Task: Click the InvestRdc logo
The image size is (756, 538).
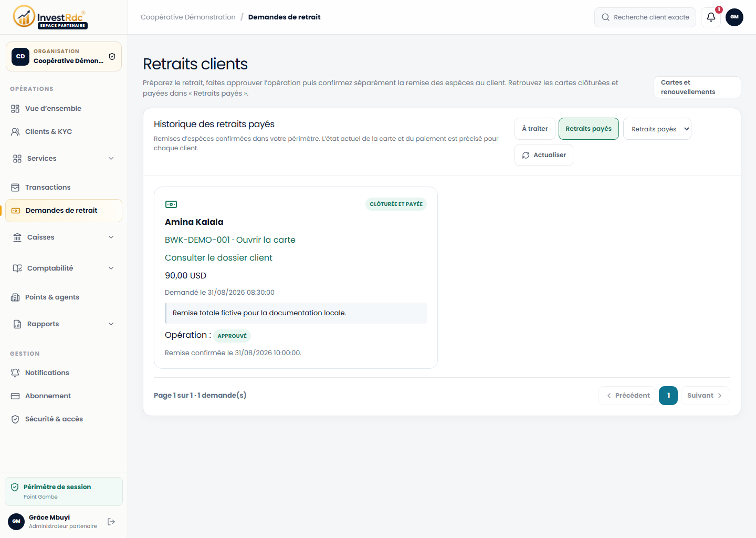Action: (x=50, y=17)
